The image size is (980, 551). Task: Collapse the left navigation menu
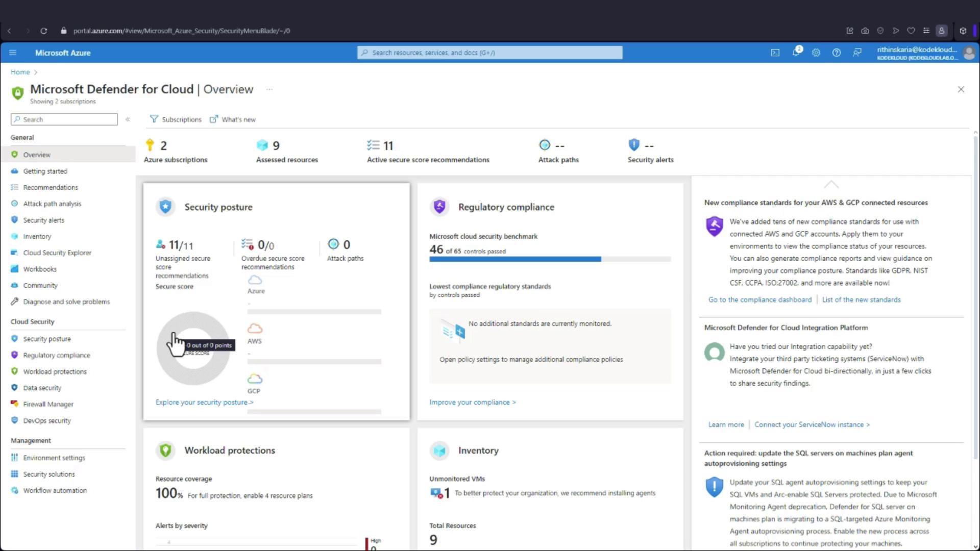[x=128, y=119]
